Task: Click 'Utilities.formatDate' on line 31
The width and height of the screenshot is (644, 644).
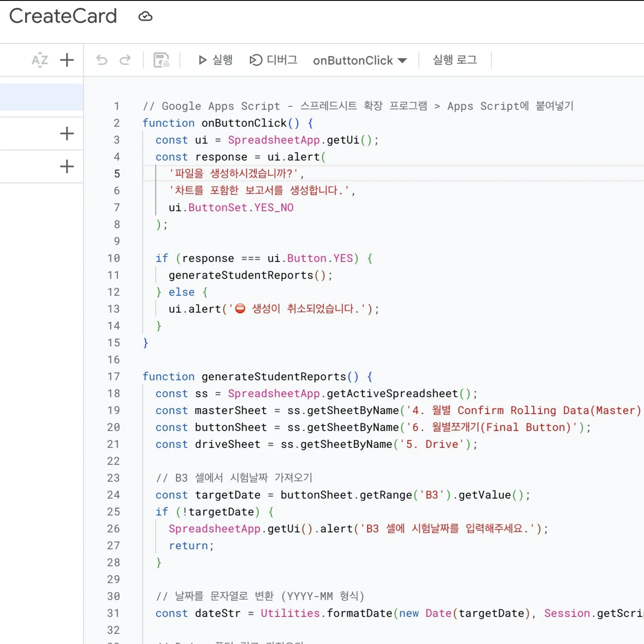Action: click(326, 613)
